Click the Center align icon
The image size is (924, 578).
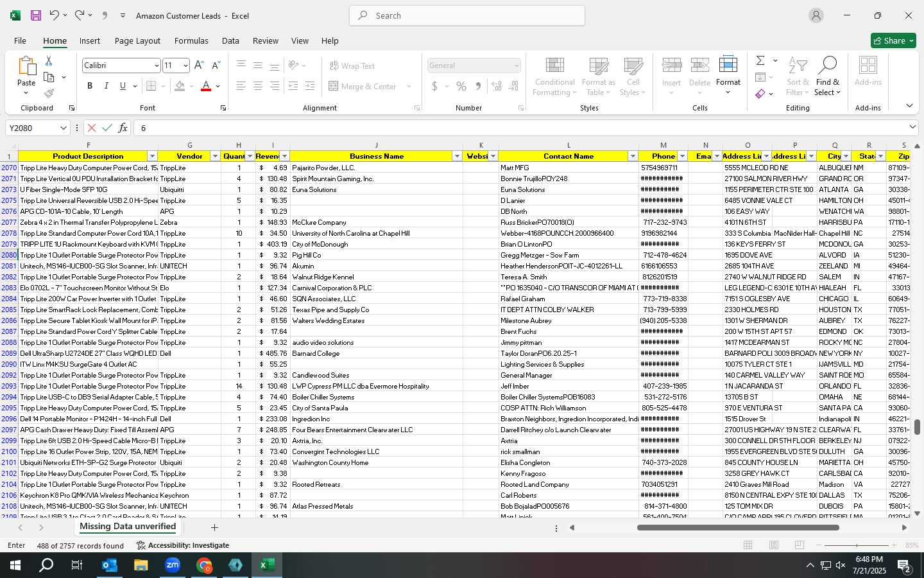click(x=257, y=86)
